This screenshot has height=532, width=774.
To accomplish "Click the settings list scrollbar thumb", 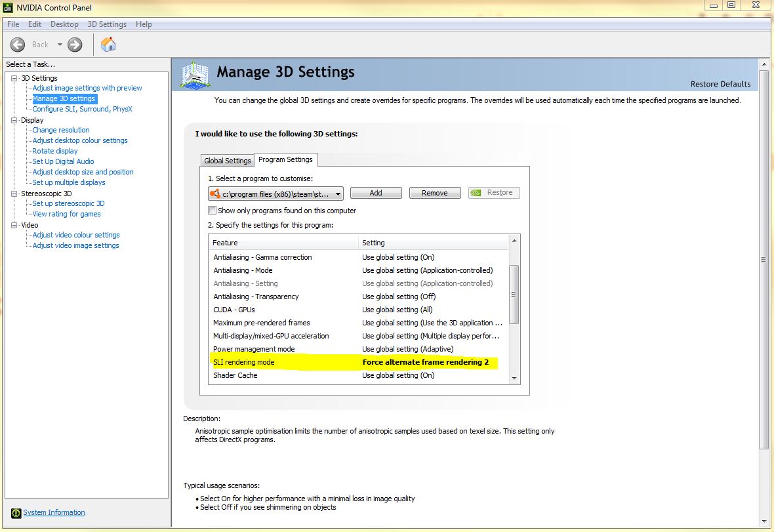I will 514,294.
